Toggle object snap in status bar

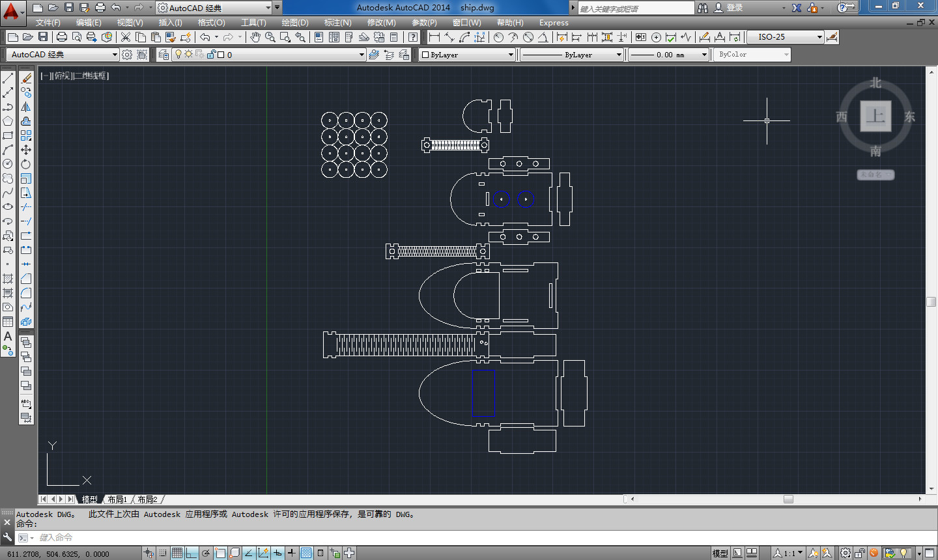pyautogui.click(x=220, y=553)
